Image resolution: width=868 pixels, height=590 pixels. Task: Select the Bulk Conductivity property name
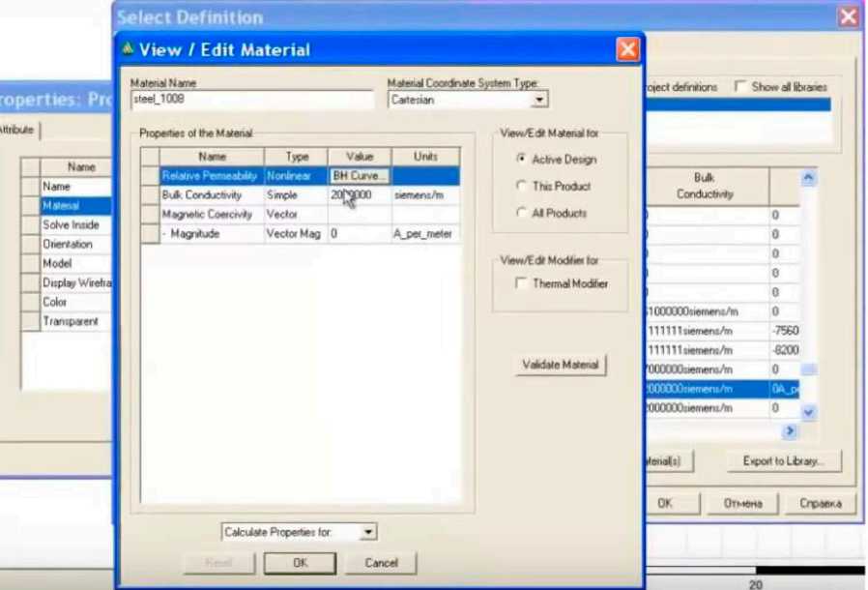212,195
